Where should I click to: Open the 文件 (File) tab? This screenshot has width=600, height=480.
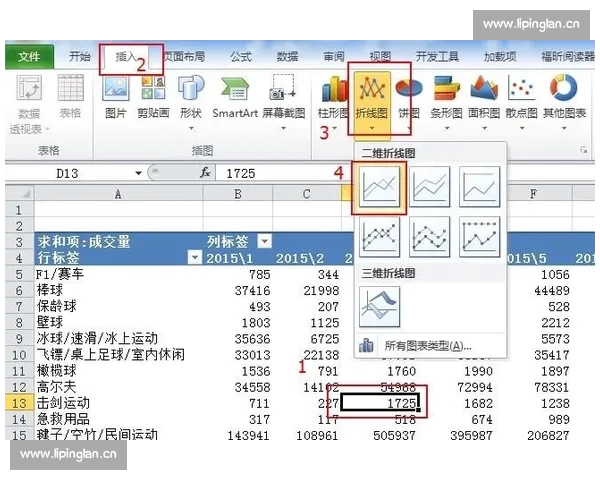[29, 57]
